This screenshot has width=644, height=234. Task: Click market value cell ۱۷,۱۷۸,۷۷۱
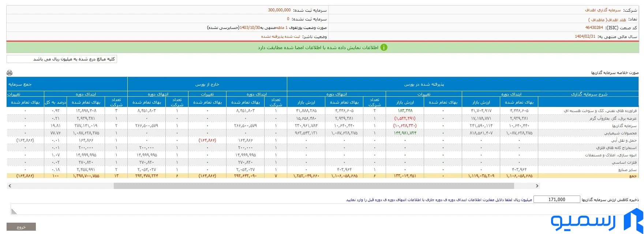482,118
